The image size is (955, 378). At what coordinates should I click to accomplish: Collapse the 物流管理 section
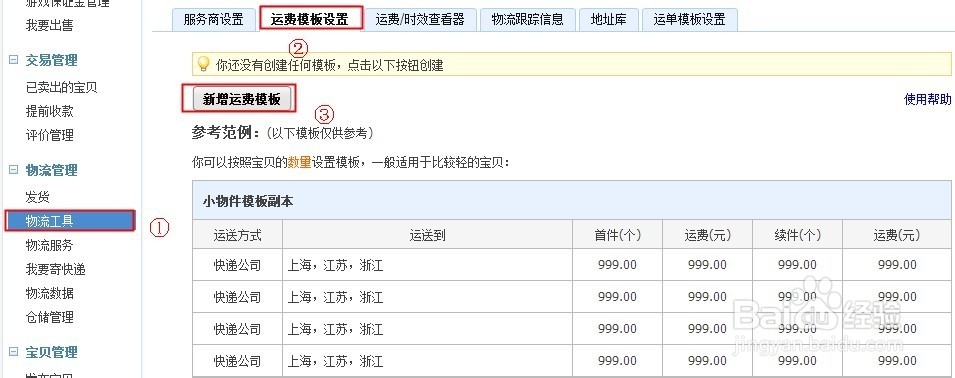[x=13, y=170]
